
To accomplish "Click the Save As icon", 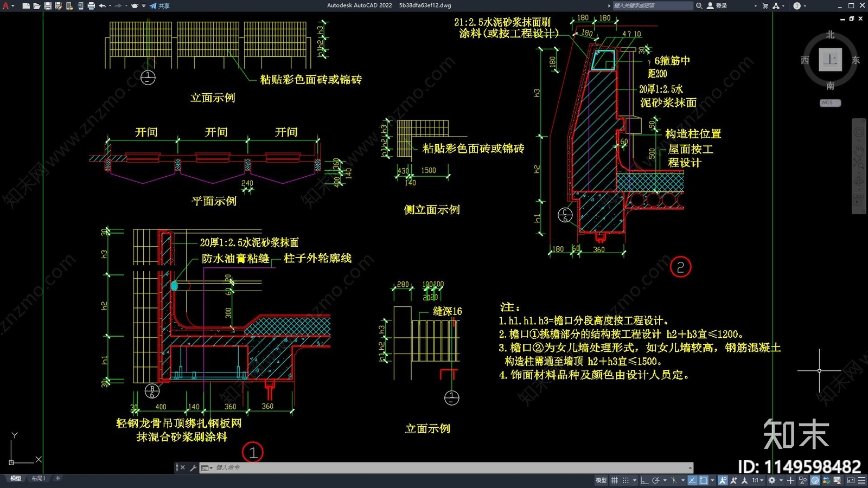I will [59, 5].
